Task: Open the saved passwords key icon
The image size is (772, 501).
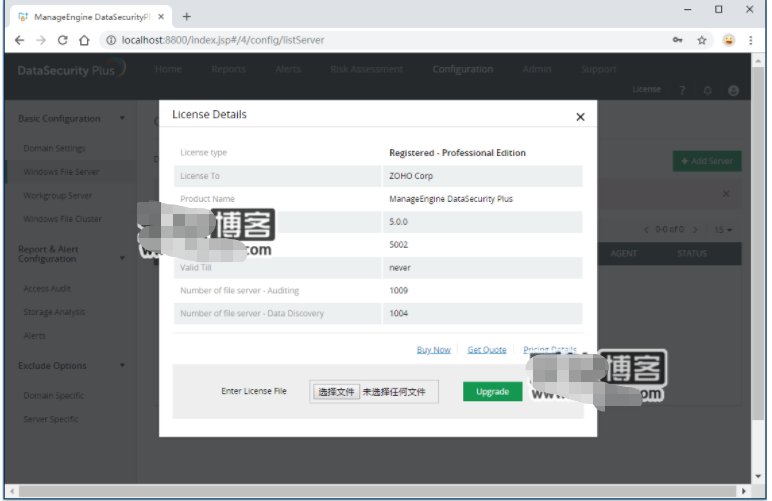Action: click(x=677, y=40)
